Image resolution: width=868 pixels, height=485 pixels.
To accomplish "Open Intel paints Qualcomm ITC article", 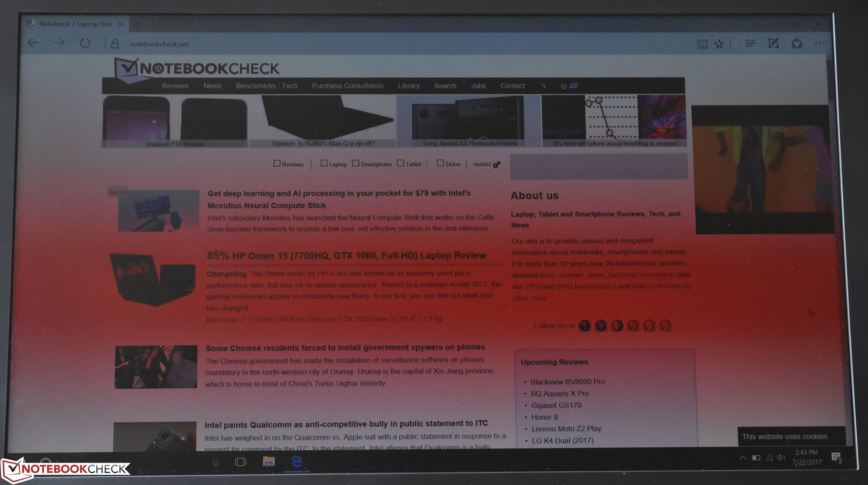I will tap(346, 424).
